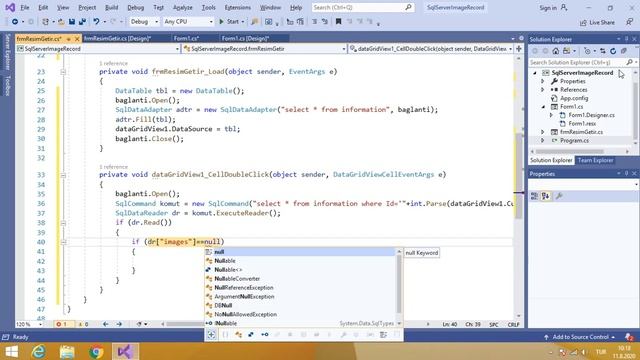Click the Navigate Backward icon in the toolbar
The height and width of the screenshot is (360, 640).
(x=15, y=22)
